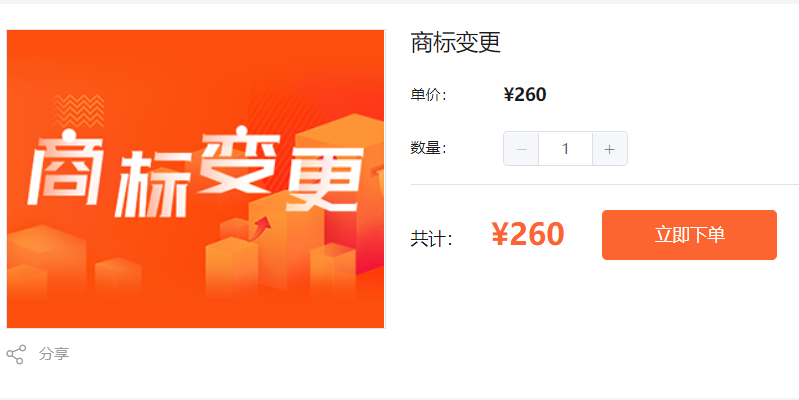Click the 商 character in the banner
Viewport: 799px width, 400px height.
point(66,168)
